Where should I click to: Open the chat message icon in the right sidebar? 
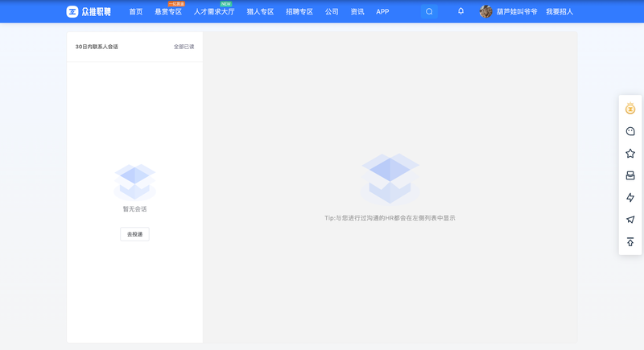[x=630, y=131]
